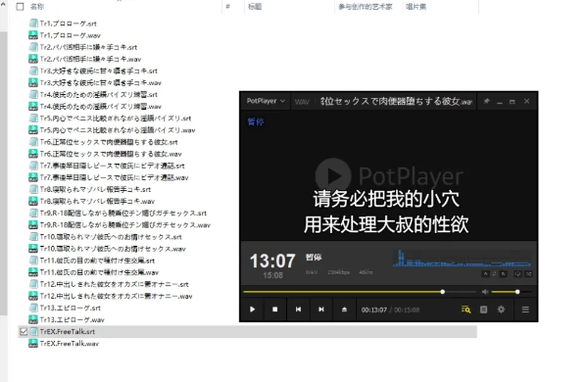Click the swap icon between A and B
The image size is (588, 382).
coord(495,274)
